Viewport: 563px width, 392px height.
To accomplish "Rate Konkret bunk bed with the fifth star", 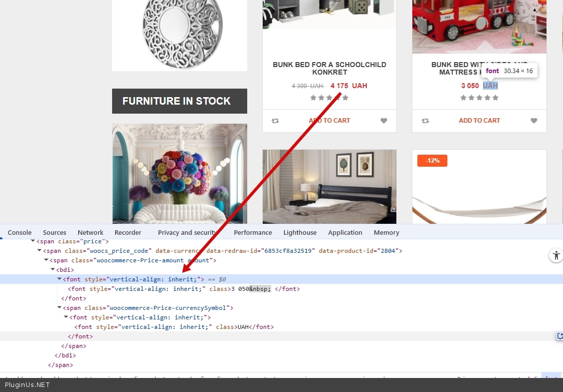I will click(x=345, y=98).
